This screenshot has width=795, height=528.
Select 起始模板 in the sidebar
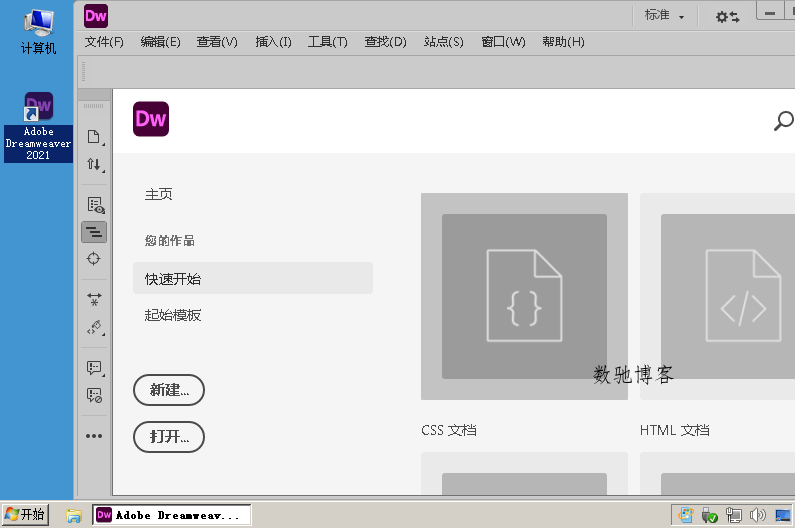click(173, 315)
